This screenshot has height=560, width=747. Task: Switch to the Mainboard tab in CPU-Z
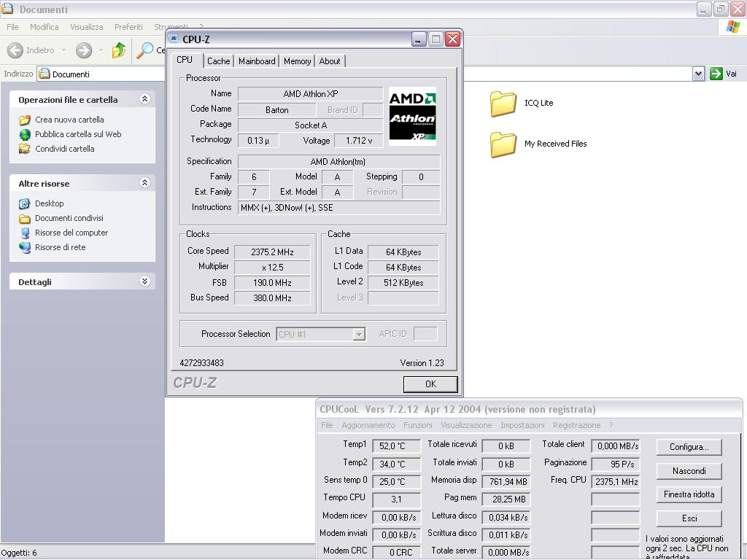[x=257, y=61]
